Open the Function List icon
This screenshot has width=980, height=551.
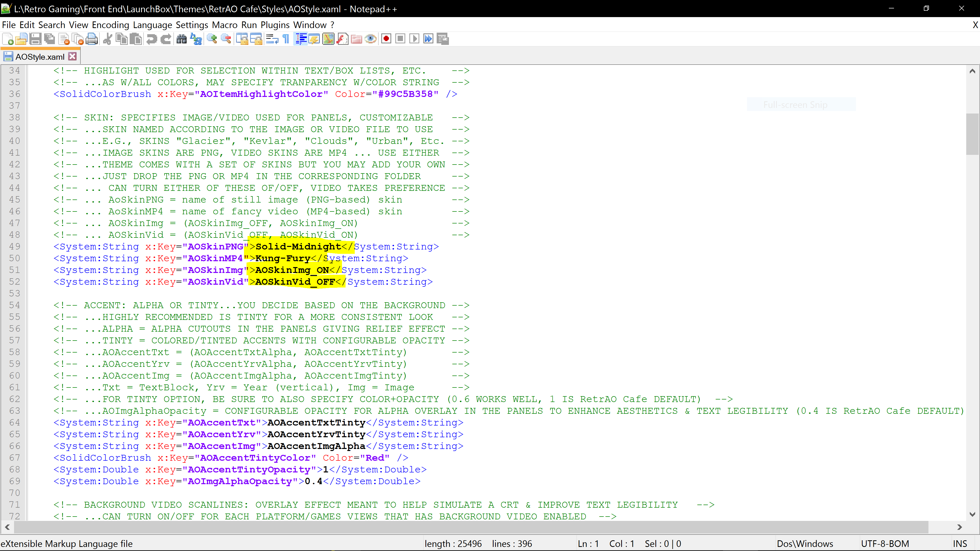342,39
